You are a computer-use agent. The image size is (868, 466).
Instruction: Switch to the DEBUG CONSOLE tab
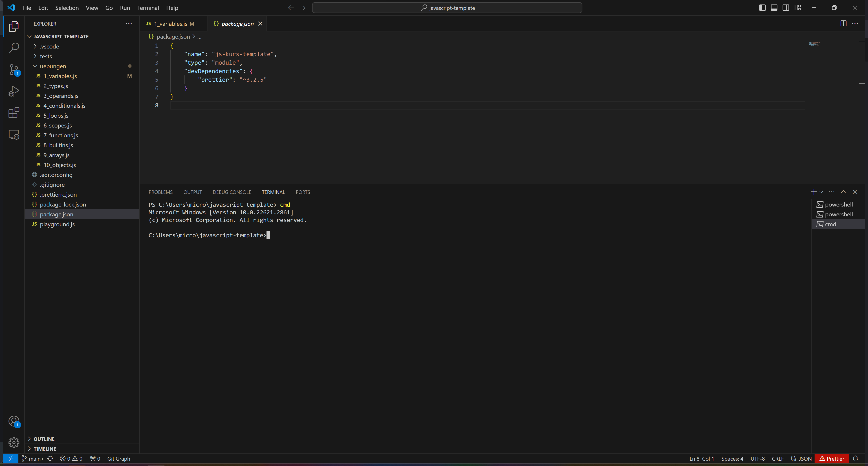(x=231, y=192)
